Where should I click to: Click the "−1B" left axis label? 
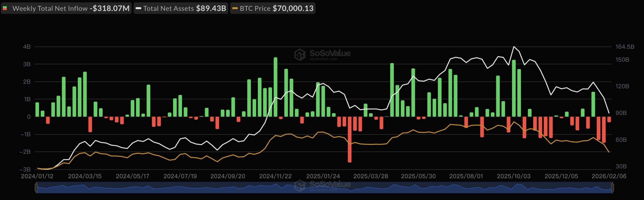26,134
